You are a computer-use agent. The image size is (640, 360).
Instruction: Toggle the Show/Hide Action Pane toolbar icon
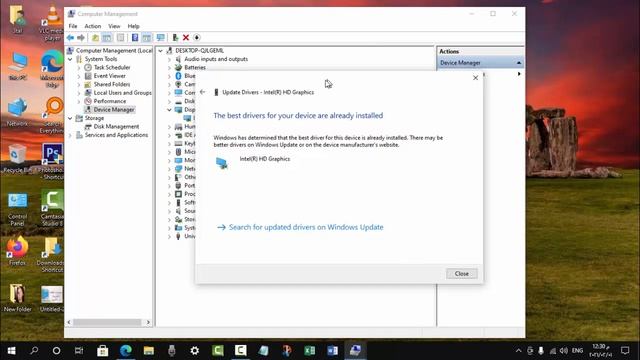tap(146, 38)
